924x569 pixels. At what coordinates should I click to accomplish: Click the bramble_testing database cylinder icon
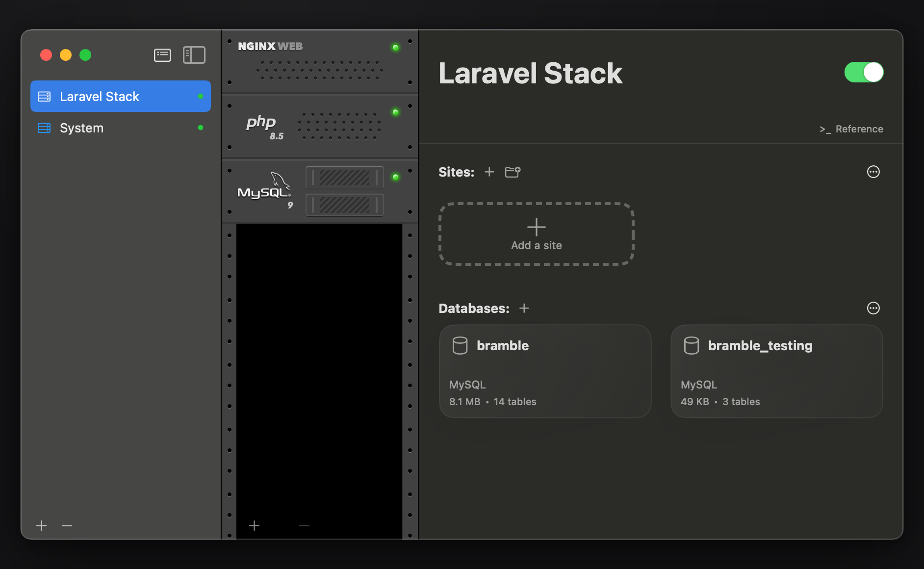pyautogui.click(x=692, y=345)
